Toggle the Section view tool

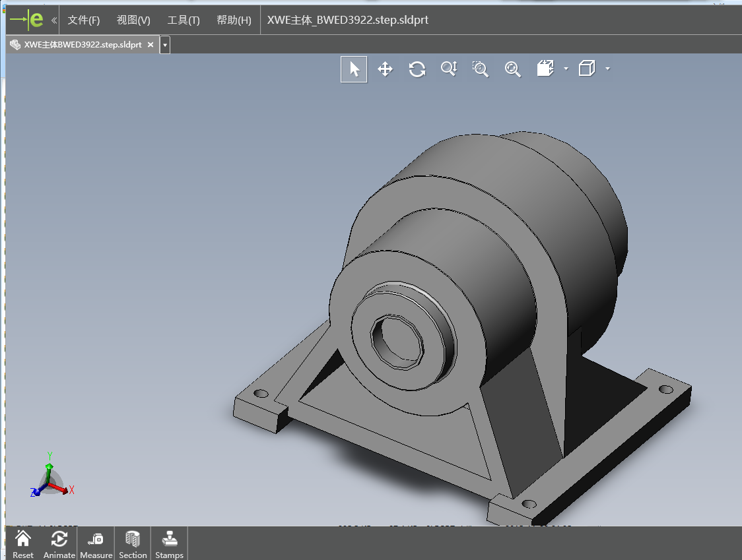(x=133, y=544)
